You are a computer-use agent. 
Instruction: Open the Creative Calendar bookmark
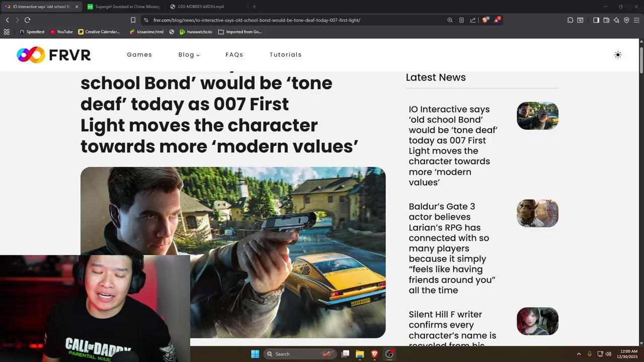pos(99,32)
